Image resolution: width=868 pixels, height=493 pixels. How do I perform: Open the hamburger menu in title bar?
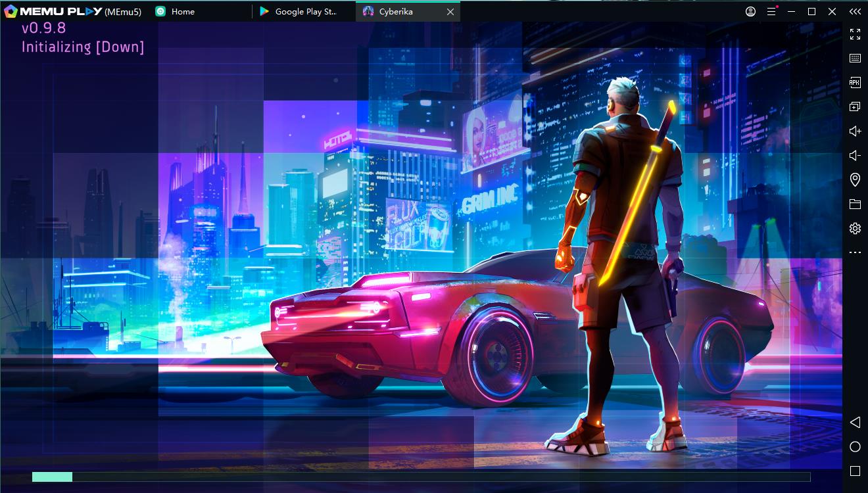tap(771, 11)
